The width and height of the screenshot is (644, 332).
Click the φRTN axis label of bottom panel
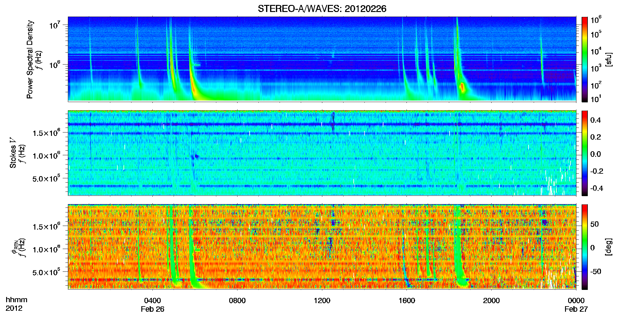click(14, 247)
